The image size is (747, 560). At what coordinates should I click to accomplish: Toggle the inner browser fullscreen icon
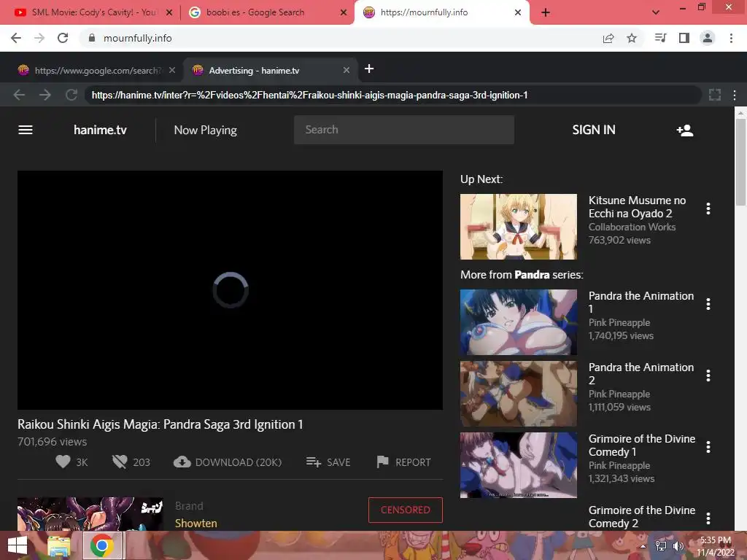click(x=715, y=95)
